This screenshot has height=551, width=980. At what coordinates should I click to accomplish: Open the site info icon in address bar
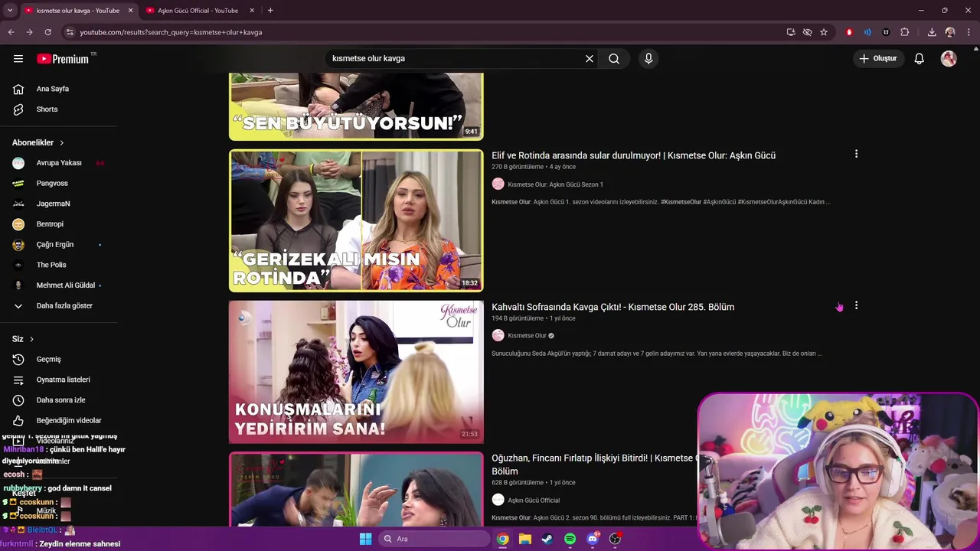69,32
